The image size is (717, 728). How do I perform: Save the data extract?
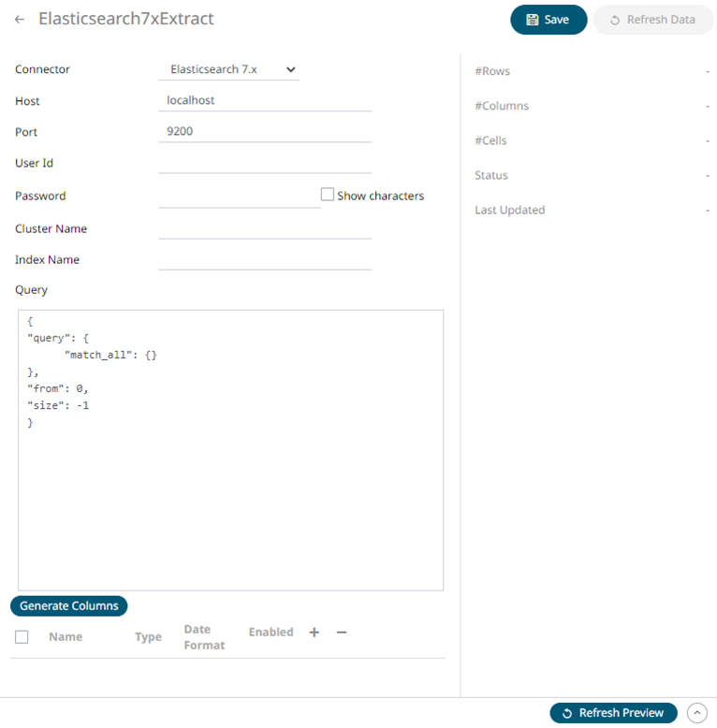(x=549, y=20)
